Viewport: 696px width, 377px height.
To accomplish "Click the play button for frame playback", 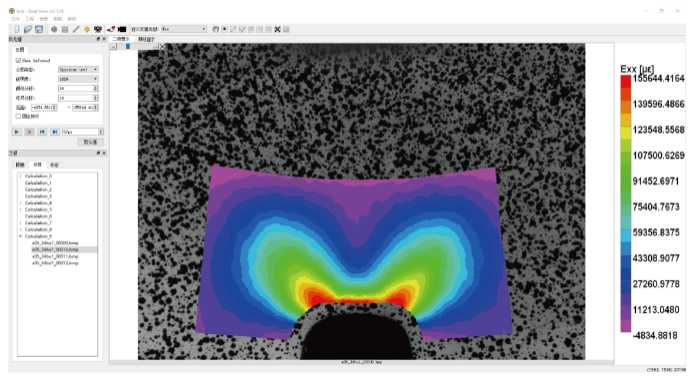I will click(x=16, y=132).
